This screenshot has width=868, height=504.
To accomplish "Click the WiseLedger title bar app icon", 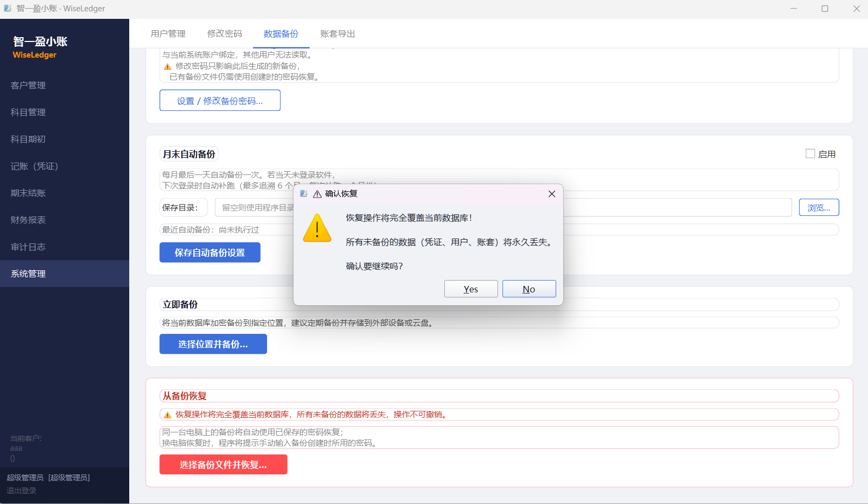I will pyautogui.click(x=8, y=9).
